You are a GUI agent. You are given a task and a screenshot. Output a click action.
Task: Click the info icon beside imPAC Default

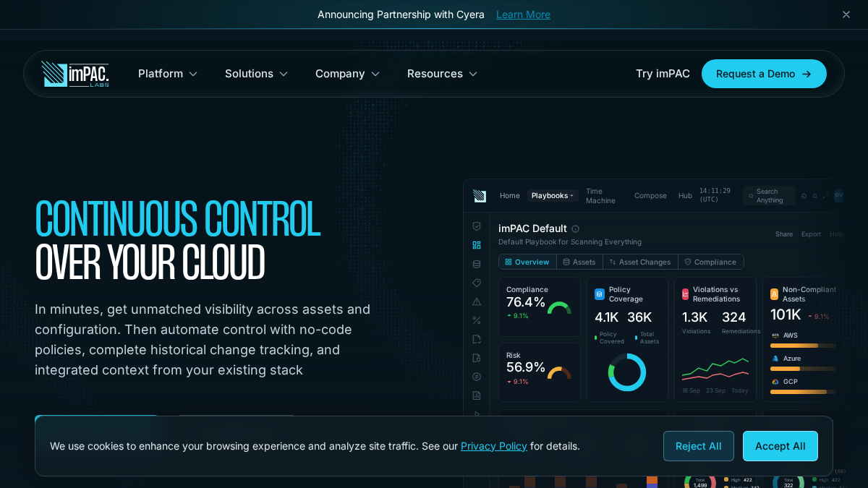(576, 229)
